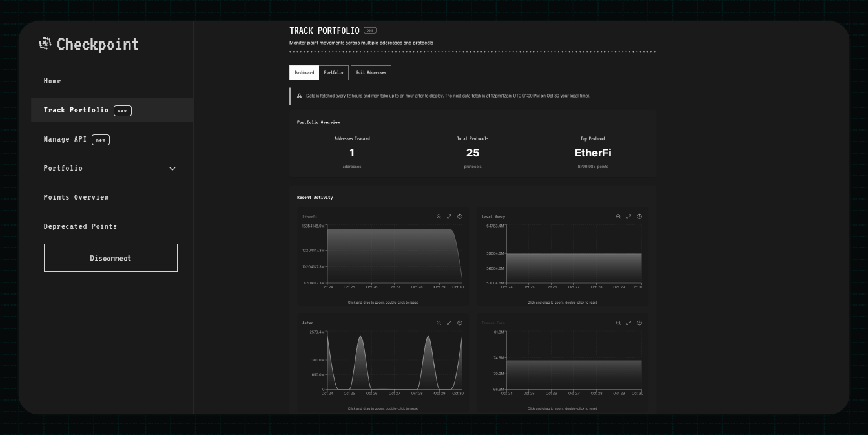This screenshot has width=868, height=435.
Task: Switch to the Portfolio tab
Action: pos(333,72)
